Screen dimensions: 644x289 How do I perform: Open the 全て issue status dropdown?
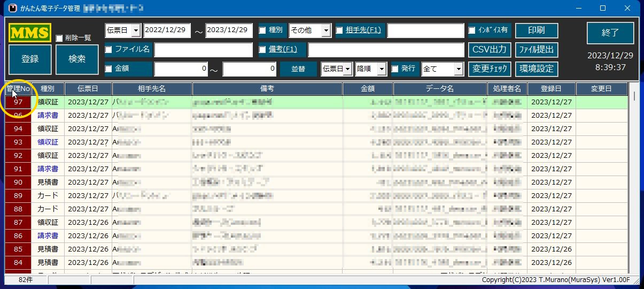coord(458,69)
